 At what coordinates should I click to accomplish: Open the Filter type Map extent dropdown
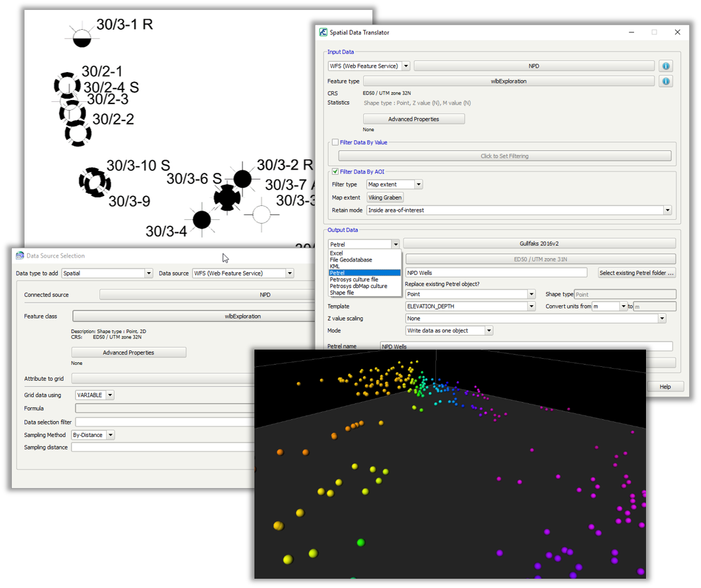click(x=418, y=185)
